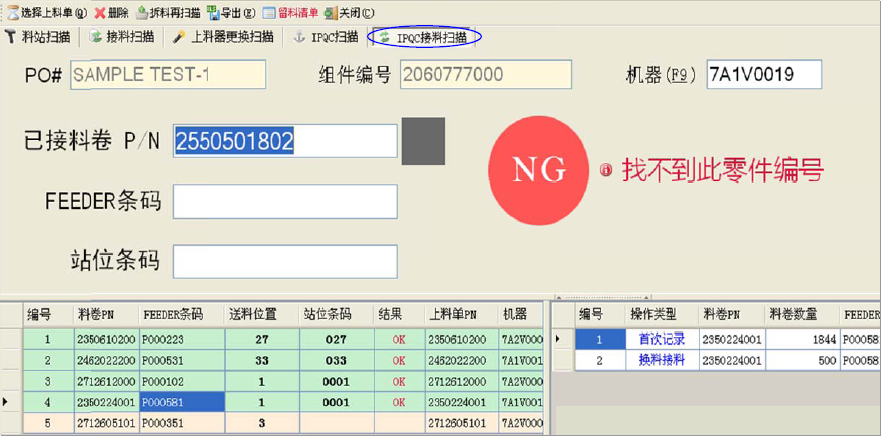The image size is (882, 437).
Task: Click the 上料单PN column header
Action: [x=461, y=314]
